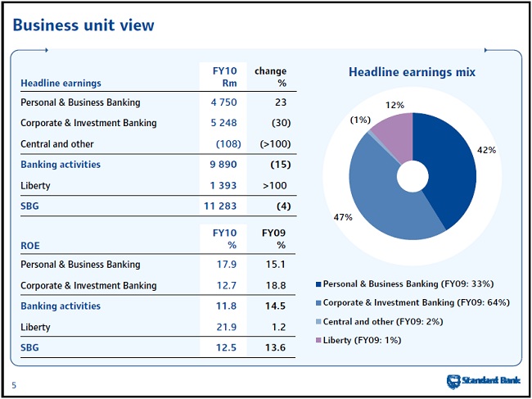
Task: Click the 'ROE' table header
Action: pyautogui.click(x=30, y=246)
